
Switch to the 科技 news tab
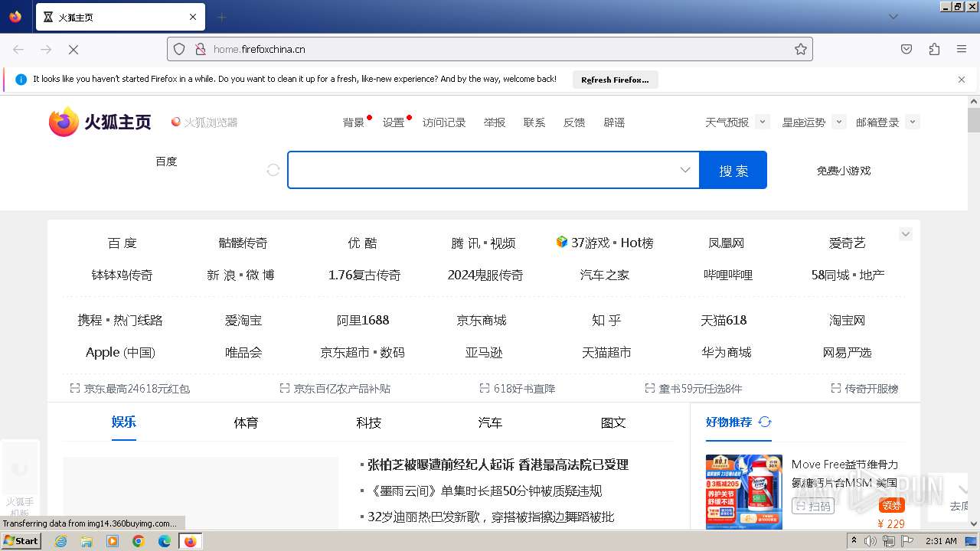pyautogui.click(x=368, y=422)
